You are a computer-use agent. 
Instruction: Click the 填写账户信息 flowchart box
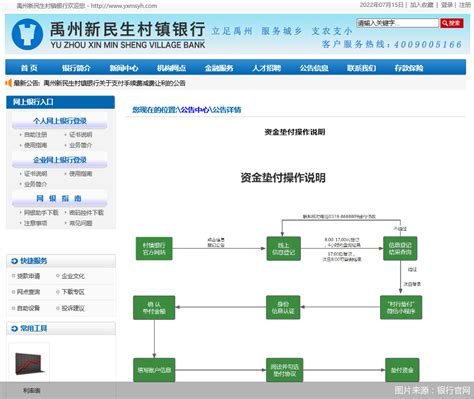point(154,370)
